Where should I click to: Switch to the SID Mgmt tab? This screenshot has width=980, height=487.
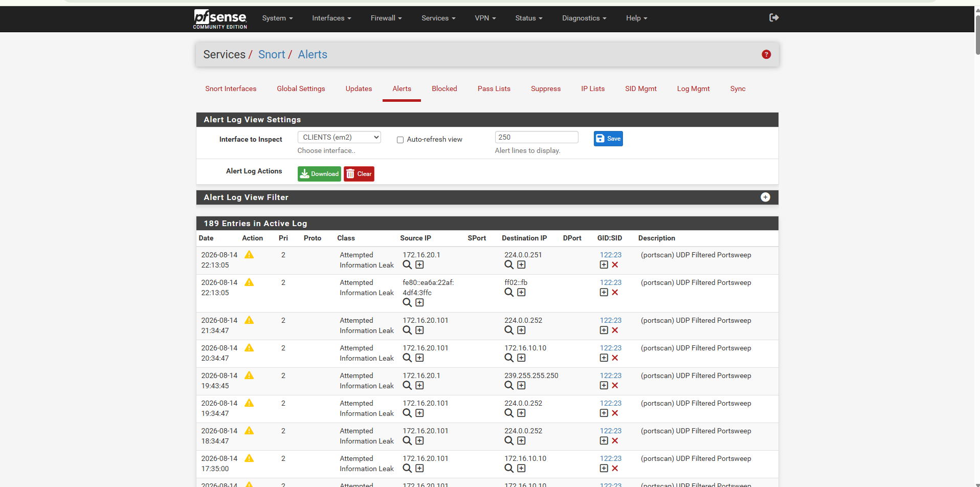(x=641, y=88)
